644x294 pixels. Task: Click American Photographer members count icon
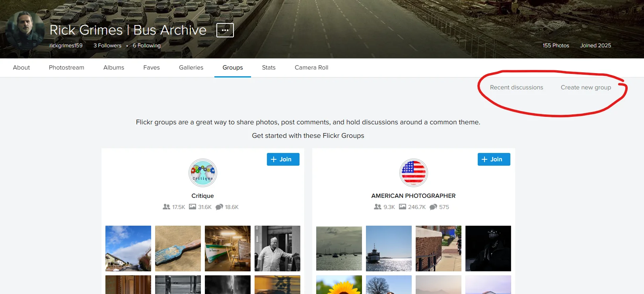(377, 207)
